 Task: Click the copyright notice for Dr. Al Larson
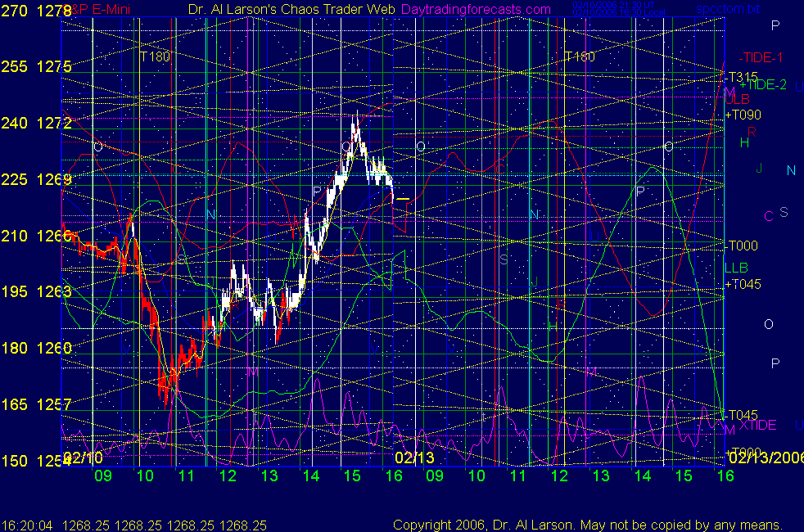coord(588,525)
